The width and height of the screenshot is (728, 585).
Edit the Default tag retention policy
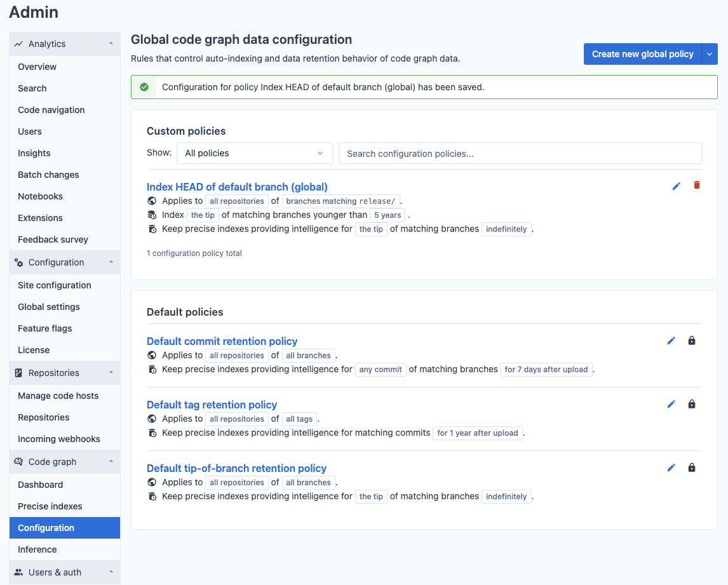click(x=671, y=404)
